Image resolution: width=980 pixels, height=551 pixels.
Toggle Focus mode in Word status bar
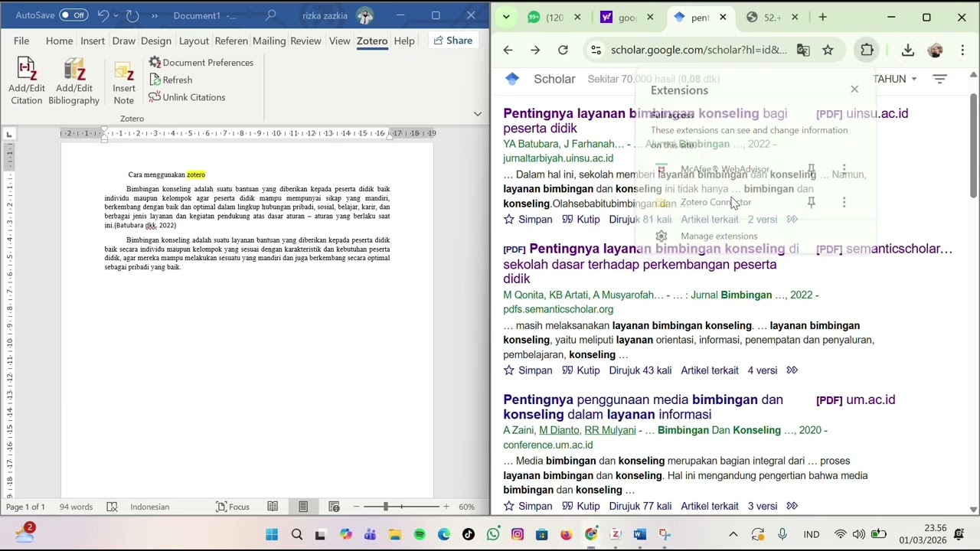(233, 507)
